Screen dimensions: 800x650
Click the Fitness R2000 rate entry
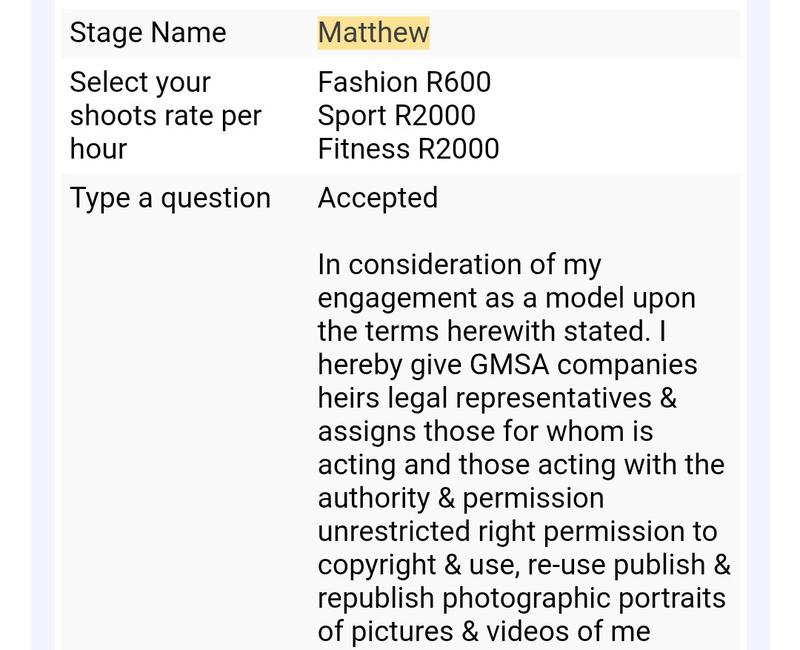pyautogui.click(x=408, y=149)
